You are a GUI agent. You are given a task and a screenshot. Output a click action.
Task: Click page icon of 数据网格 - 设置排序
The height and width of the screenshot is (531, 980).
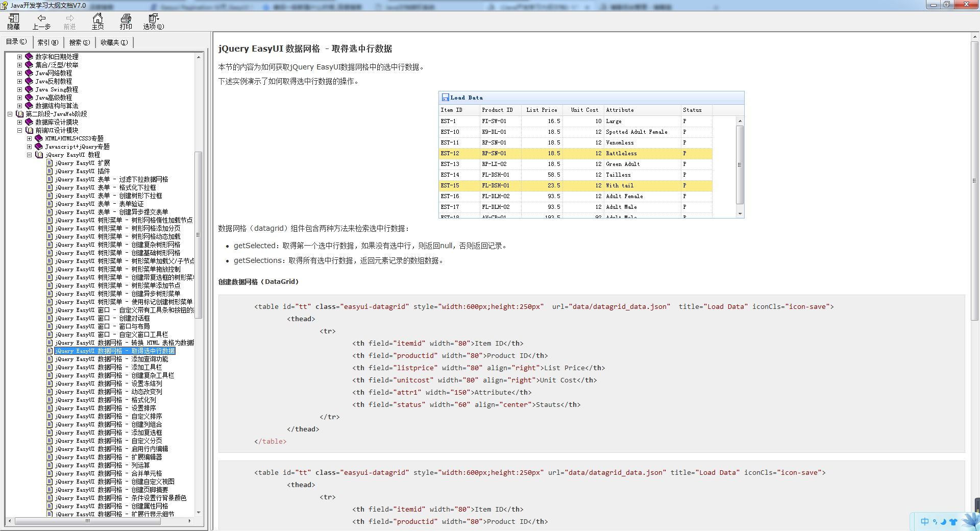tap(50, 408)
